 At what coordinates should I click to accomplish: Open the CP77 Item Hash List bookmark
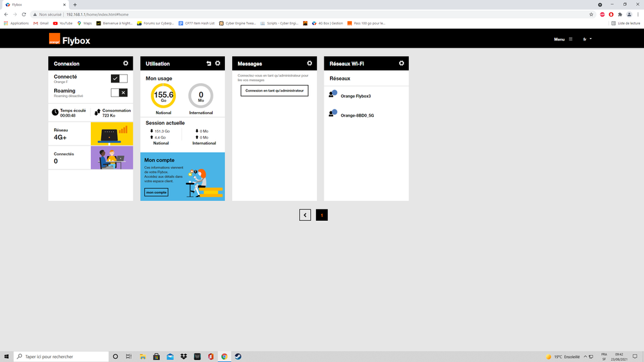[x=197, y=23]
